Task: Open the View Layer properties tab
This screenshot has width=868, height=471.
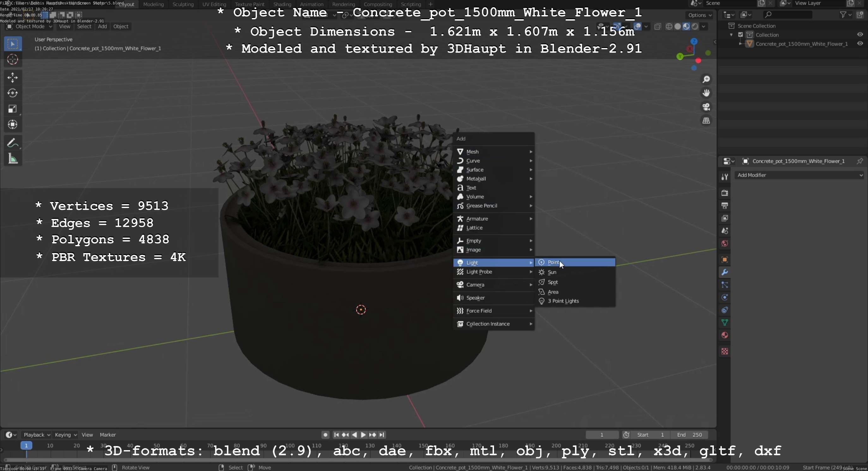Action: coord(725,218)
